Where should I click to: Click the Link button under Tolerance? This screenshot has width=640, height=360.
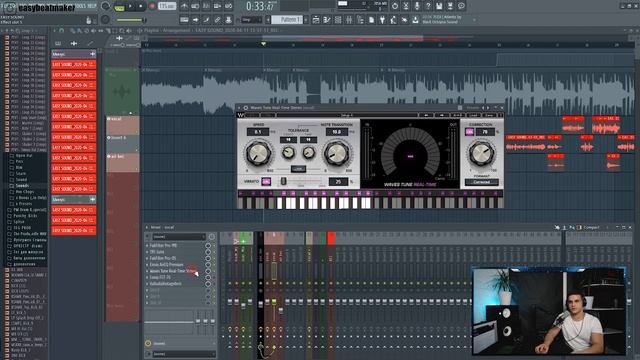click(x=298, y=169)
